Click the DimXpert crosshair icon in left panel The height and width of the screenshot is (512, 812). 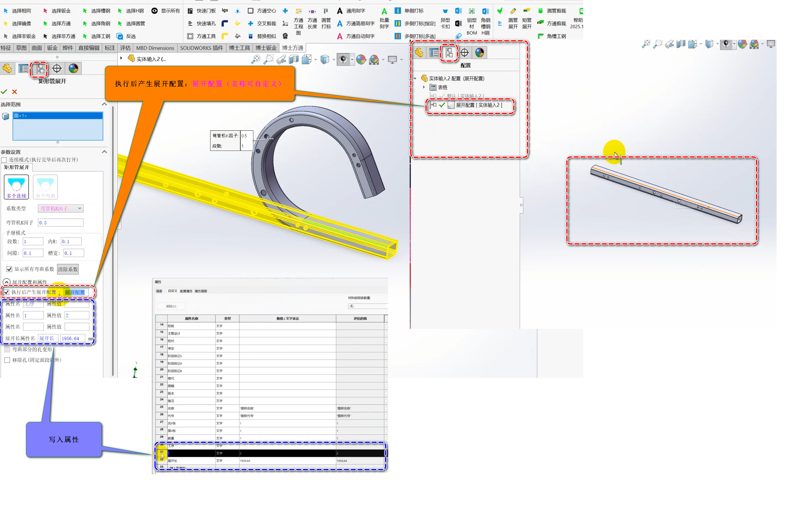click(x=57, y=69)
